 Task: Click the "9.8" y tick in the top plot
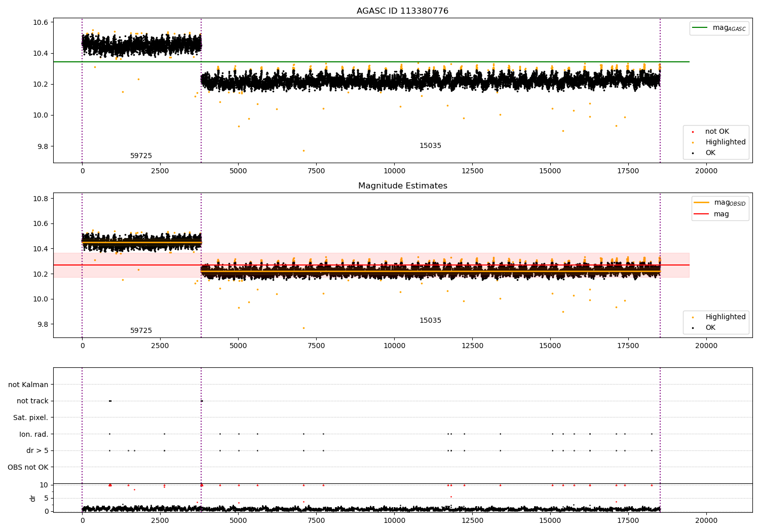click(42, 146)
